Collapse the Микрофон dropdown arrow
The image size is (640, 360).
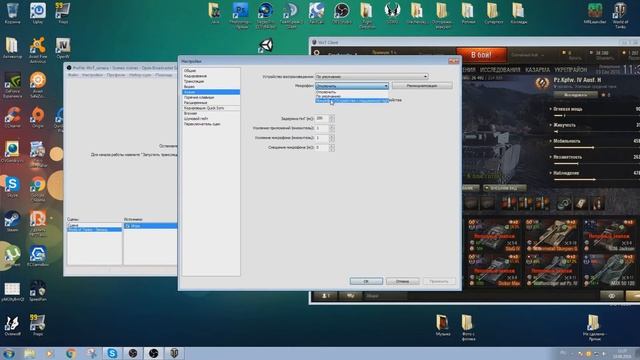tap(385, 86)
